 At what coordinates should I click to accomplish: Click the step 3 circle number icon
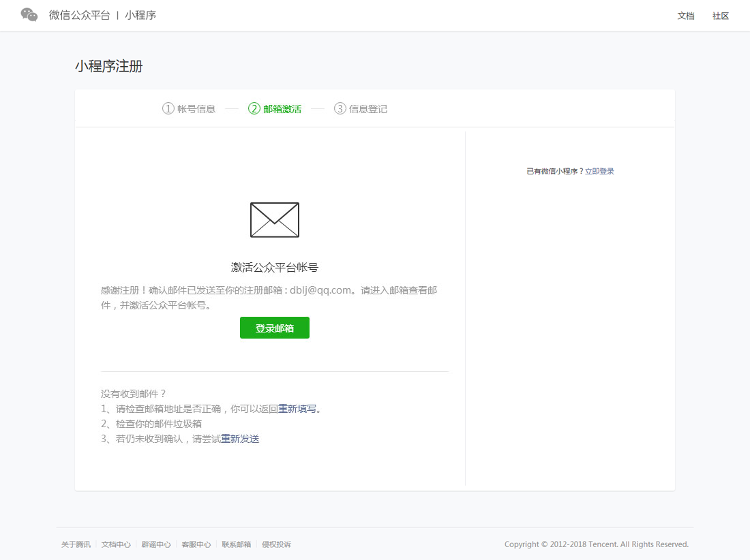tap(340, 108)
